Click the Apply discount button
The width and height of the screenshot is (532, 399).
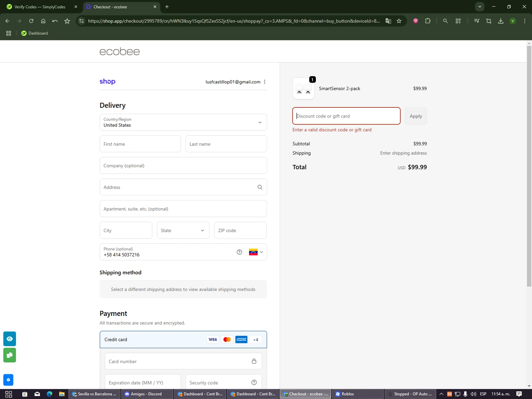(x=416, y=116)
